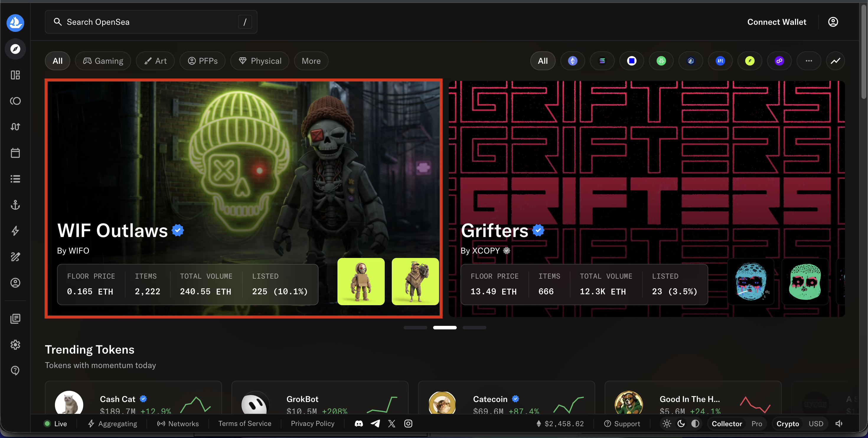Switch to system contrast theme icon
This screenshot has height=438, width=868.
click(695, 424)
